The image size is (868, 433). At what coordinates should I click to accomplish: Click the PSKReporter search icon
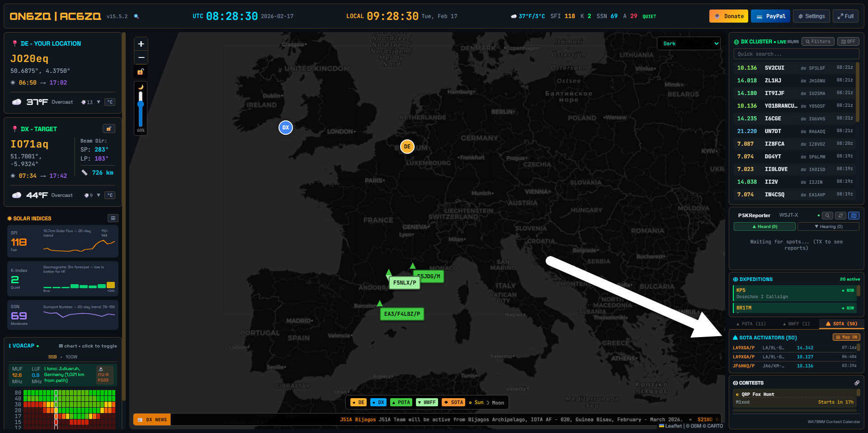click(x=827, y=215)
